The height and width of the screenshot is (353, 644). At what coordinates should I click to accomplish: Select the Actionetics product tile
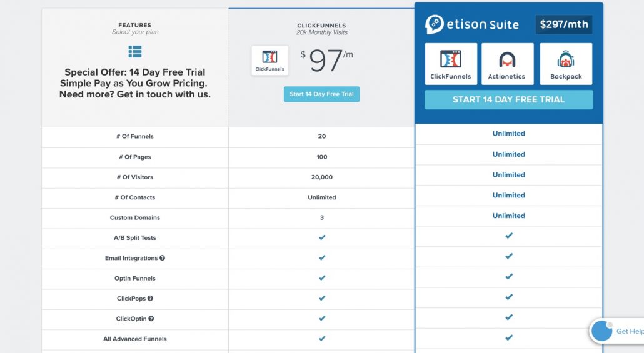(x=507, y=64)
